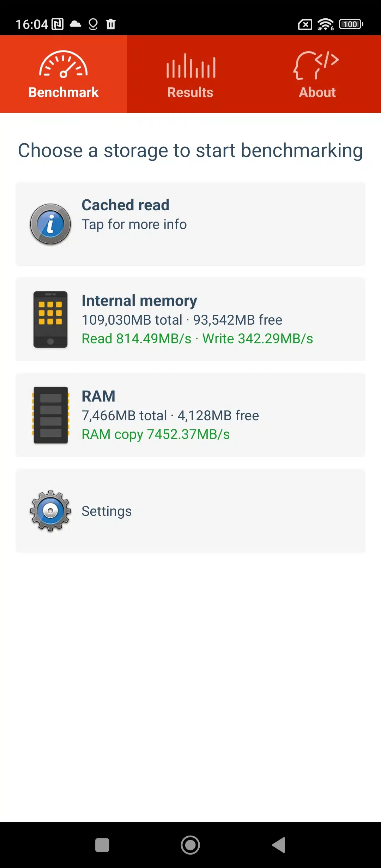Tap the RAM copy 7452.37MB/s result
The height and width of the screenshot is (868, 381).
click(x=156, y=434)
